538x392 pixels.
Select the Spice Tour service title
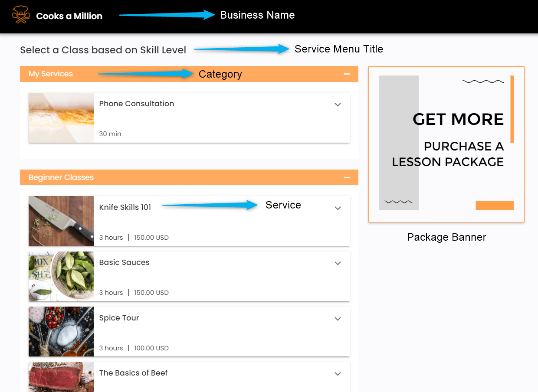[x=119, y=318]
